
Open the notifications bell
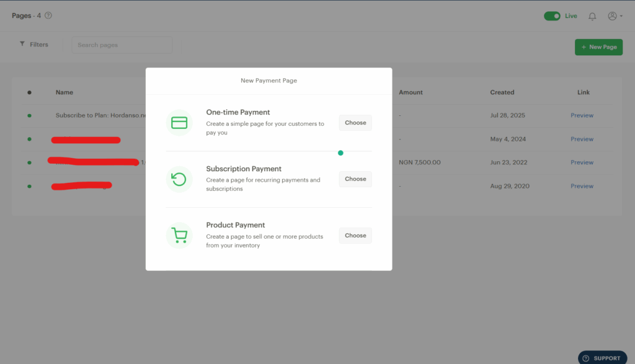coord(592,16)
